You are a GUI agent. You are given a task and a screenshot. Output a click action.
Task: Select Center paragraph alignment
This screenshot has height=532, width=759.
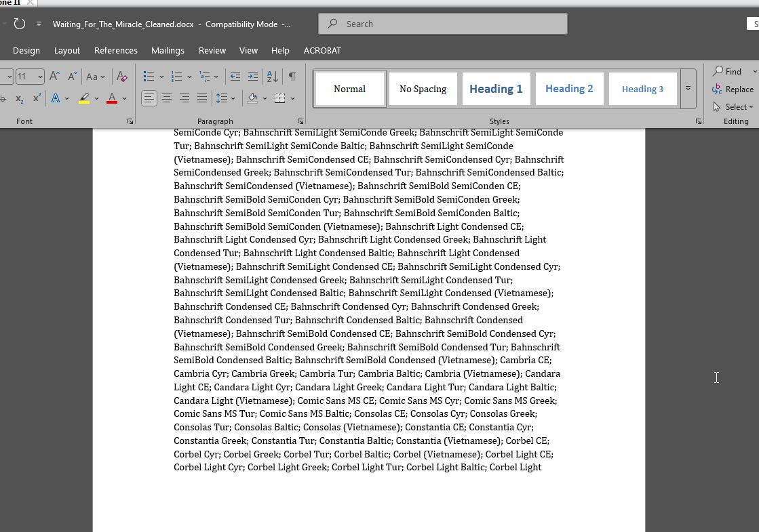coord(167,99)
